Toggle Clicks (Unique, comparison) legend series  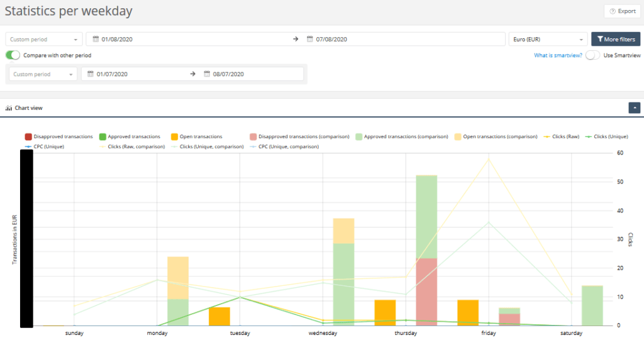pos(208,146)
